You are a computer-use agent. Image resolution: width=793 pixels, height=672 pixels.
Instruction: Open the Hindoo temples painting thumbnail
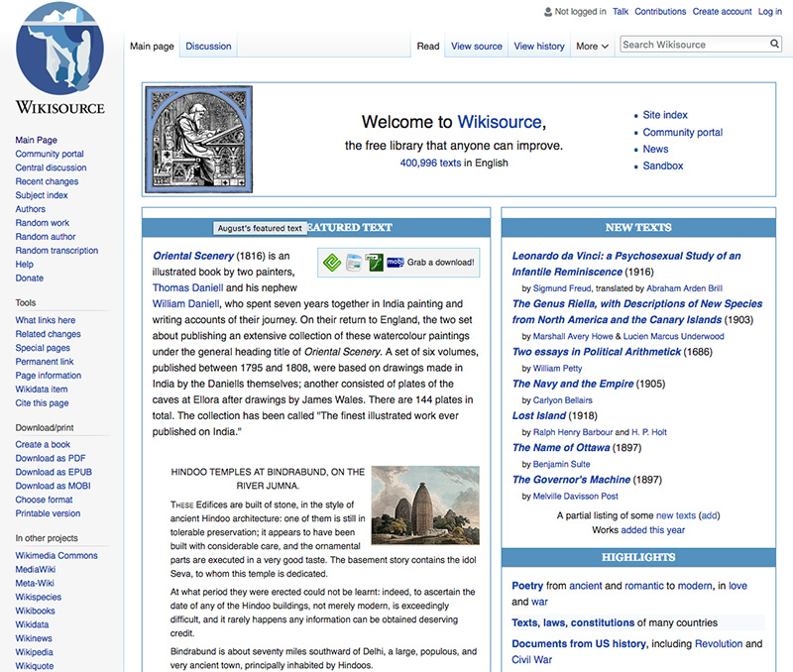point(425,505)
